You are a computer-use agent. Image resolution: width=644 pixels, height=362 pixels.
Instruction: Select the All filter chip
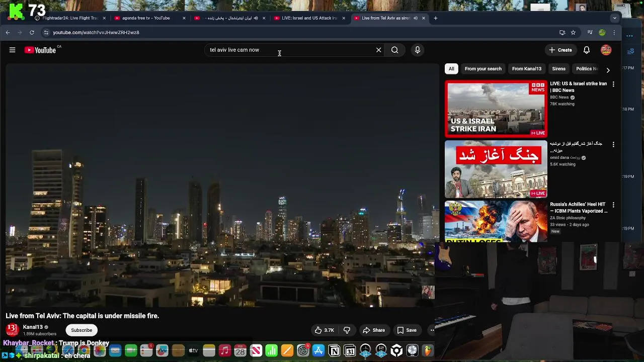tap(451, 69)
